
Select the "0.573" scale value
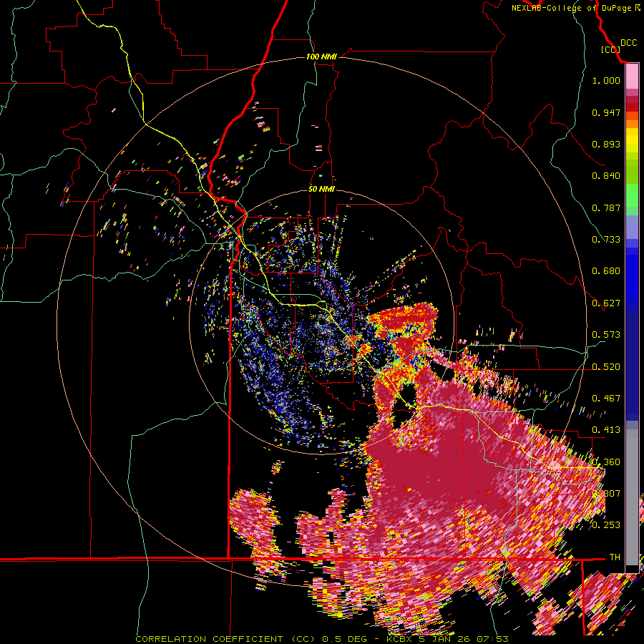(x=606, y=335)
